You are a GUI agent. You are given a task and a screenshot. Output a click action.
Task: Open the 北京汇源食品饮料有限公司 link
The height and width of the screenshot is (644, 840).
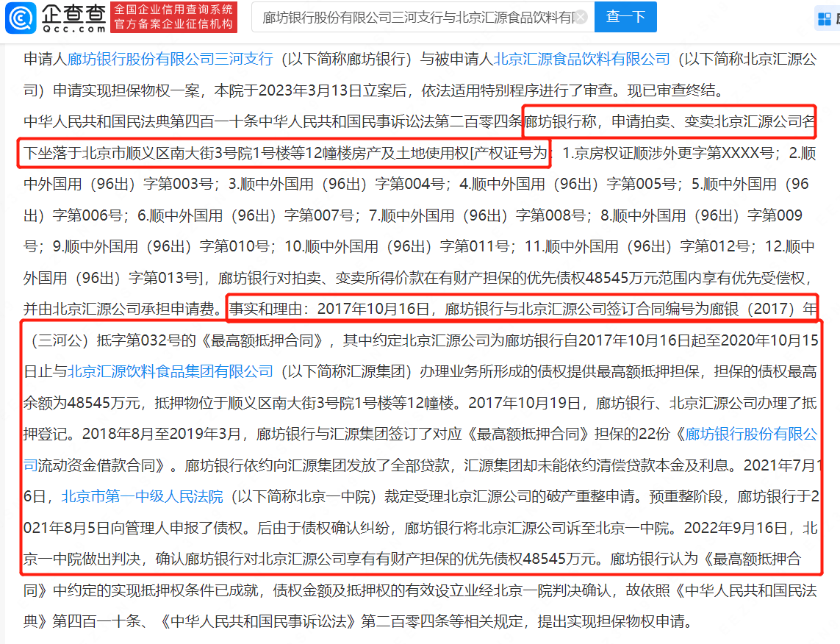click(x=581, y=59)
